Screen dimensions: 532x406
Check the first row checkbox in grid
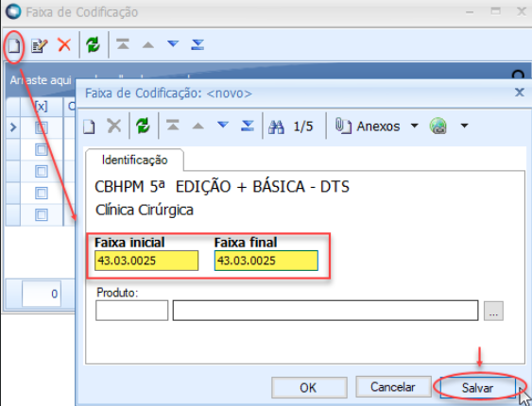(42, 127)
